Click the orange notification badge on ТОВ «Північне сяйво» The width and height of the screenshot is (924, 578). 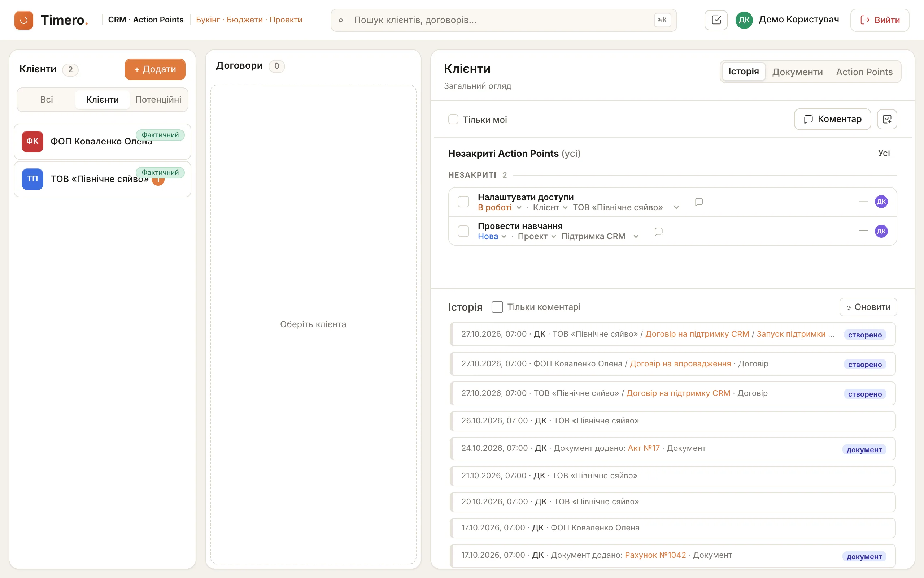point(158,180)
